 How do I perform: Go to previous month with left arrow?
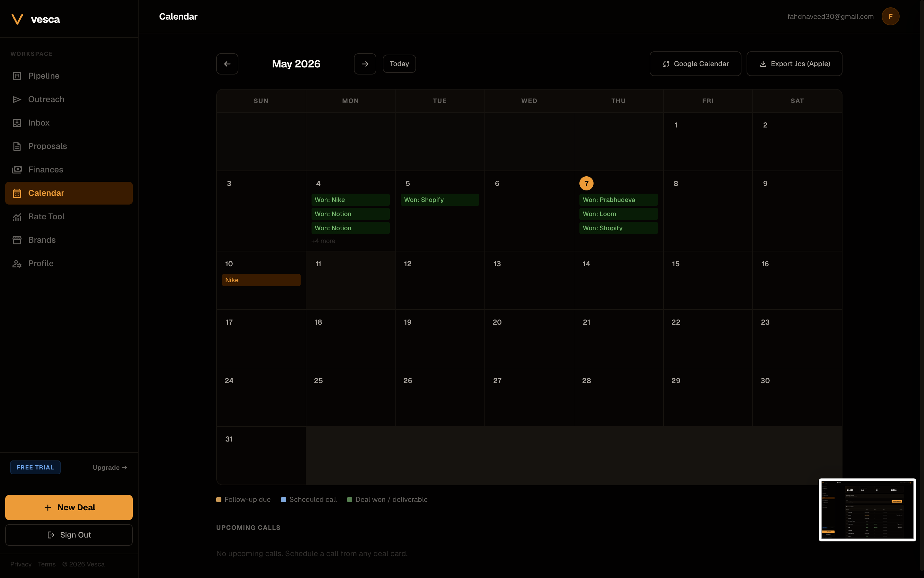pyautogui.click(x=227, y=64)
